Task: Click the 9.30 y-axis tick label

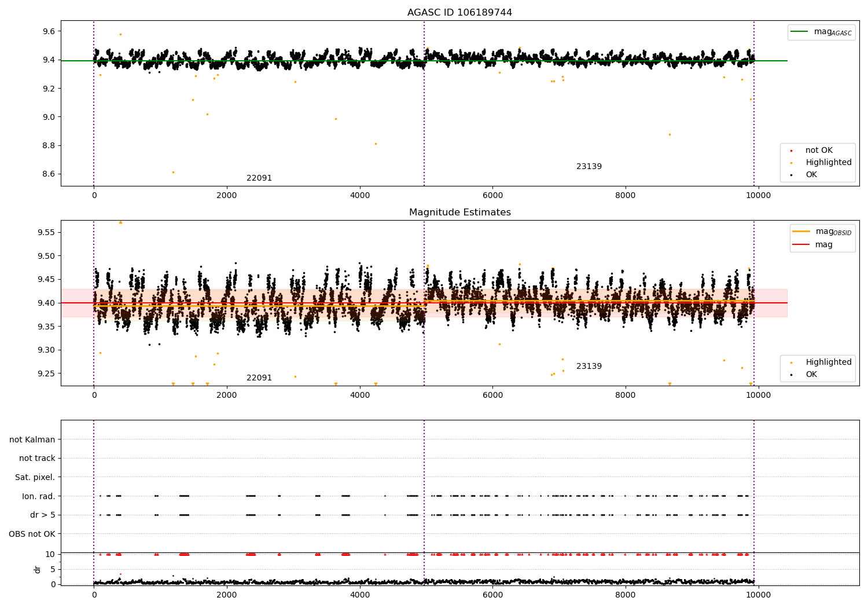Action: pos(46,350)
